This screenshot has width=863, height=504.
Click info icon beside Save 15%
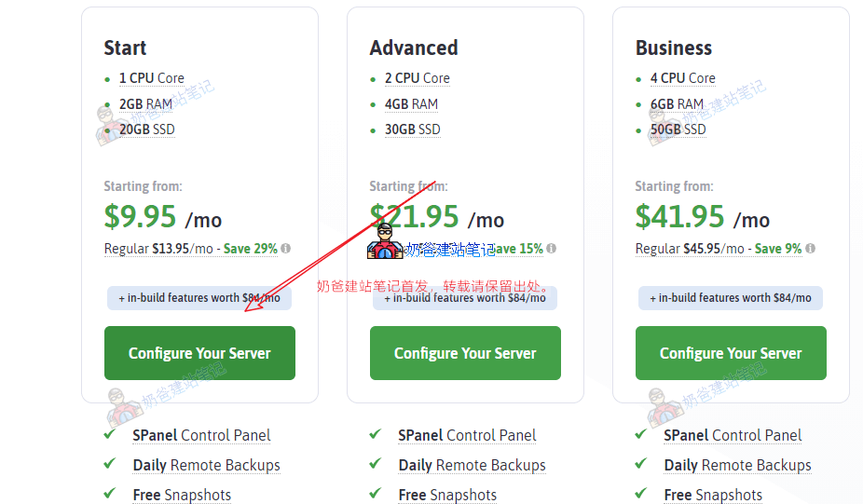click(552, 249)
